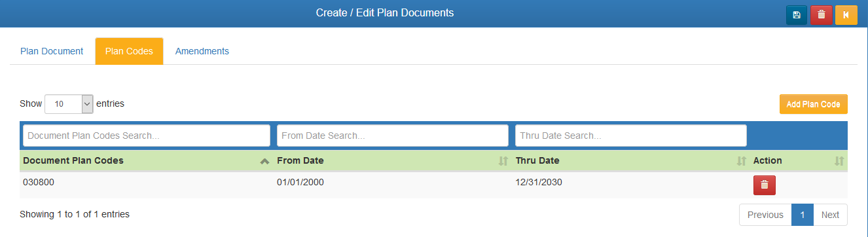This screenshot has height=237, width=868.
Task: Select the Plan Codes tab
Action: [129, 51]
